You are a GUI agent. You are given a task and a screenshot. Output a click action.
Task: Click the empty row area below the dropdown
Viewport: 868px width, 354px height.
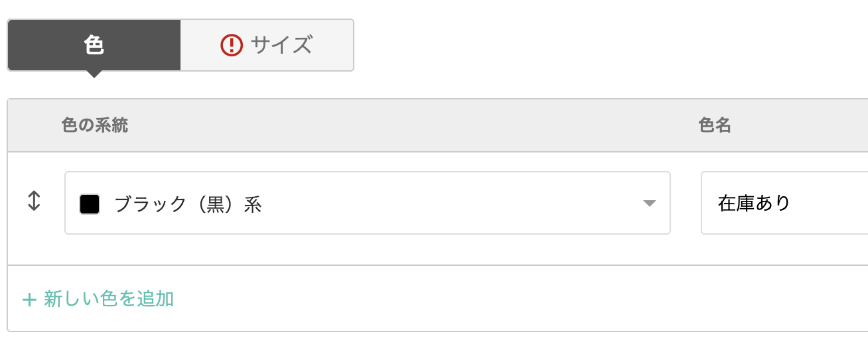(367, 250)
